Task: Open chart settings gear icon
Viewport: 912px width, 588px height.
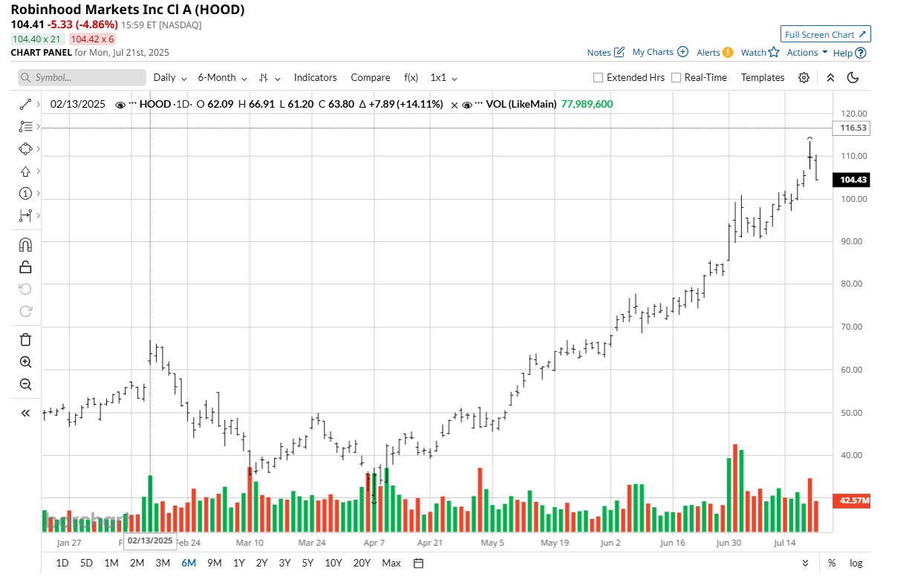Action: click(804, 77)
